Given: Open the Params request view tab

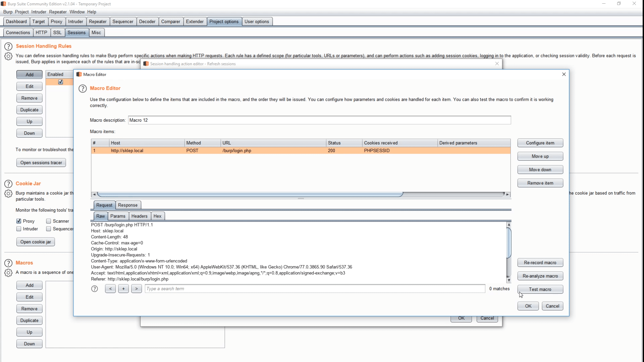Looking at the screenshot, I should tap(118, 216).
